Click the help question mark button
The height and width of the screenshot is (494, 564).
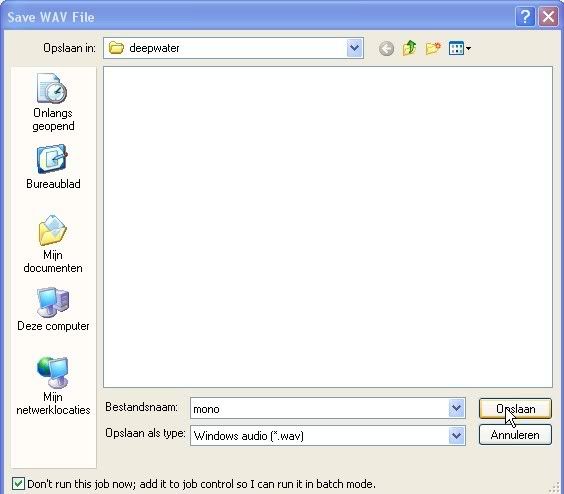pyautogui.click(x=525, y=17)
